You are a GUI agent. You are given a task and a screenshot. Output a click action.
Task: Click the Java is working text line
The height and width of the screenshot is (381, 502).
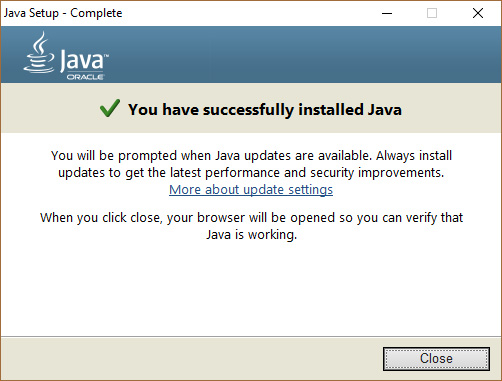tap(251, 235)
